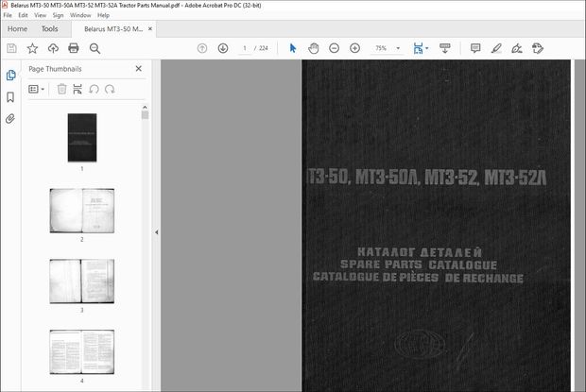The width and height of the screenshot is (586, 392).
Task: Choose the Selection arrow tool
Action: (x=292, y=48)
